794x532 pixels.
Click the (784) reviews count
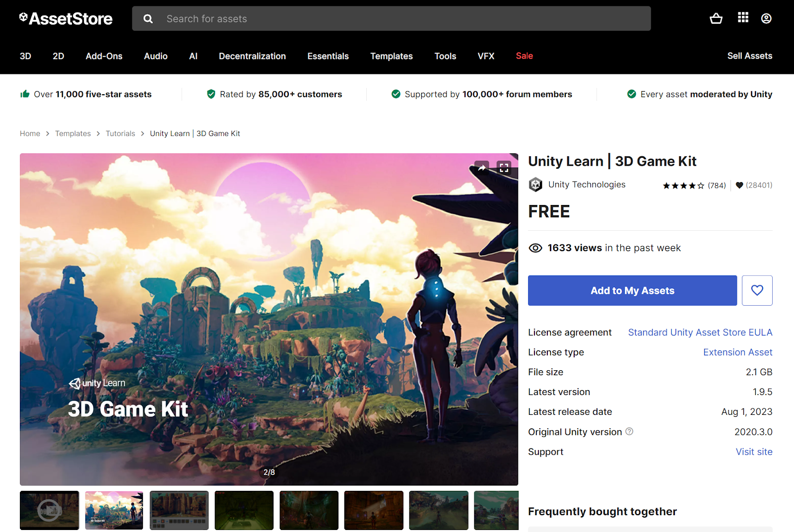tap(717, 186)
